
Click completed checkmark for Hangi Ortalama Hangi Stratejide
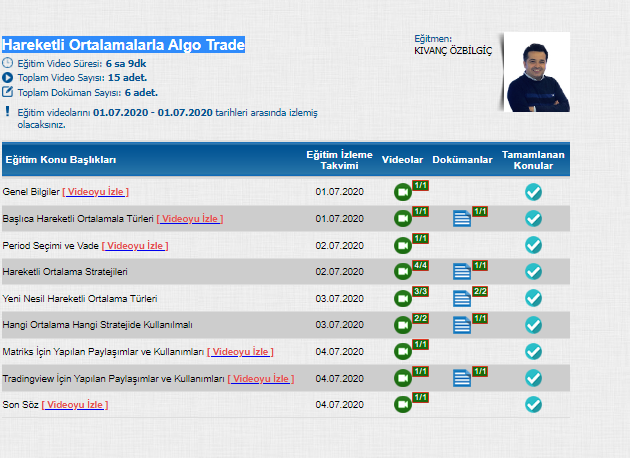click(533, 325)
